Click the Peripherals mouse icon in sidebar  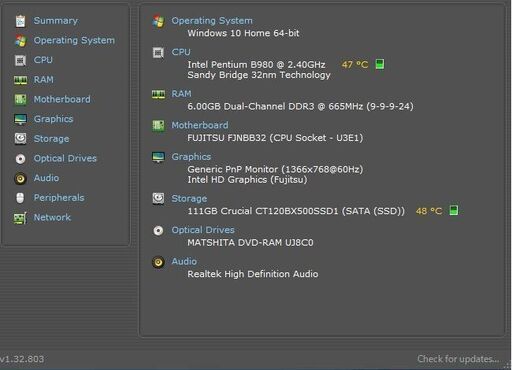click(x=20, y=198)
